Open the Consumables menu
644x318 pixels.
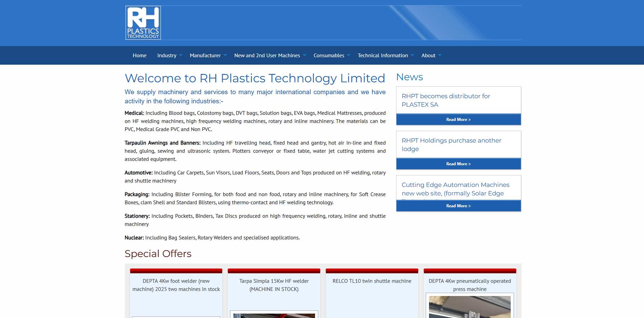click(x=329, y=56)
